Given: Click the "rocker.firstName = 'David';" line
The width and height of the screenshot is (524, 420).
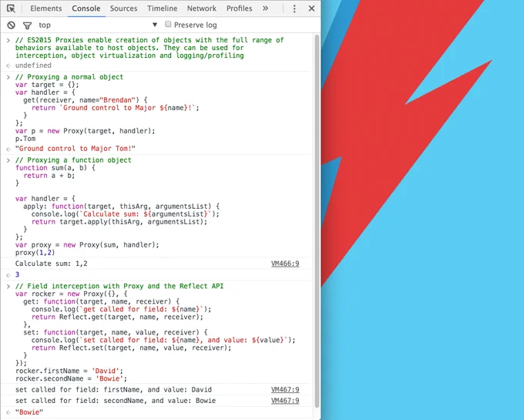Looking at the screenshot, I should point(69,371).
